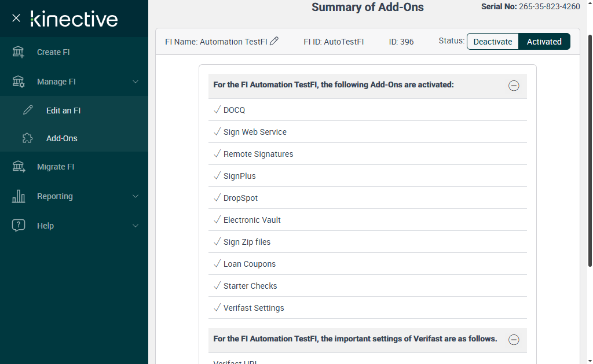Click the Help question mark icon

pos(19,226)
